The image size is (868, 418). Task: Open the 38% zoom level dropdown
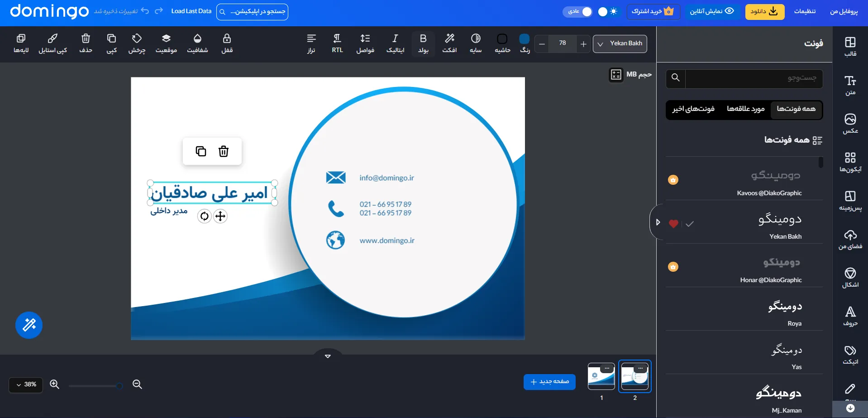pyautogui.click(x=26, y=385)
